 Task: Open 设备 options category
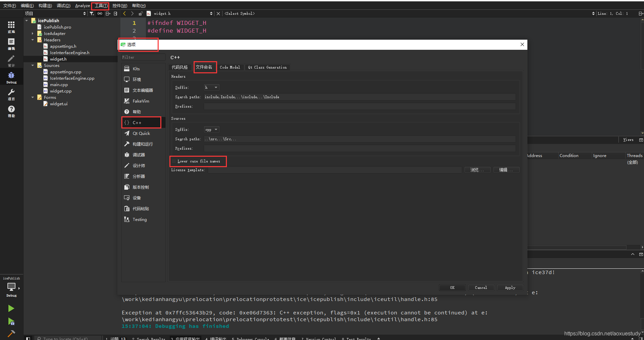[143, 198]
